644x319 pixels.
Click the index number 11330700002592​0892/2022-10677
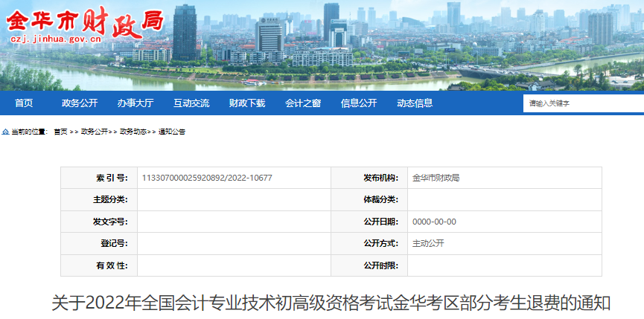206,178
